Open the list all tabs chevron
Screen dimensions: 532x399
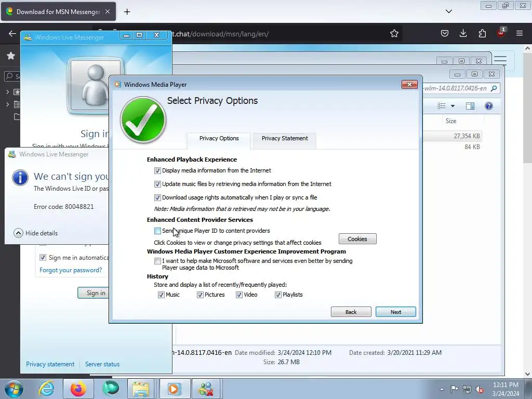(448, 11)
